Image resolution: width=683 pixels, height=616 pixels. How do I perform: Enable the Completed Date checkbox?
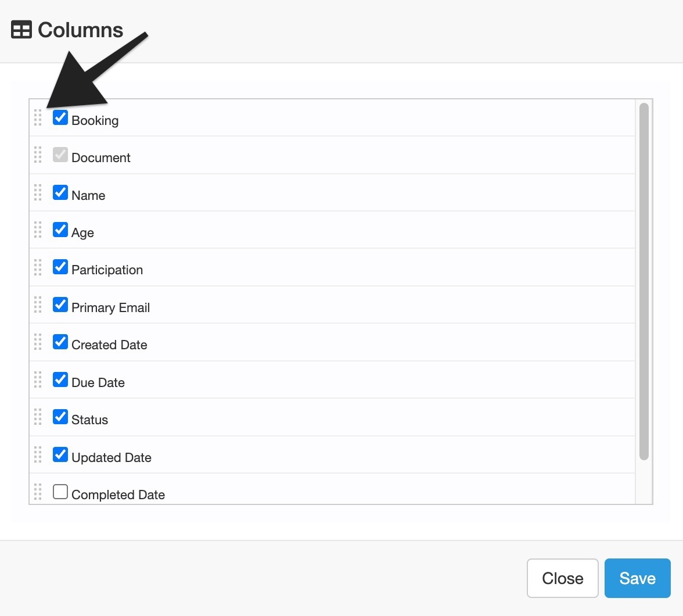tap(60, 491)
